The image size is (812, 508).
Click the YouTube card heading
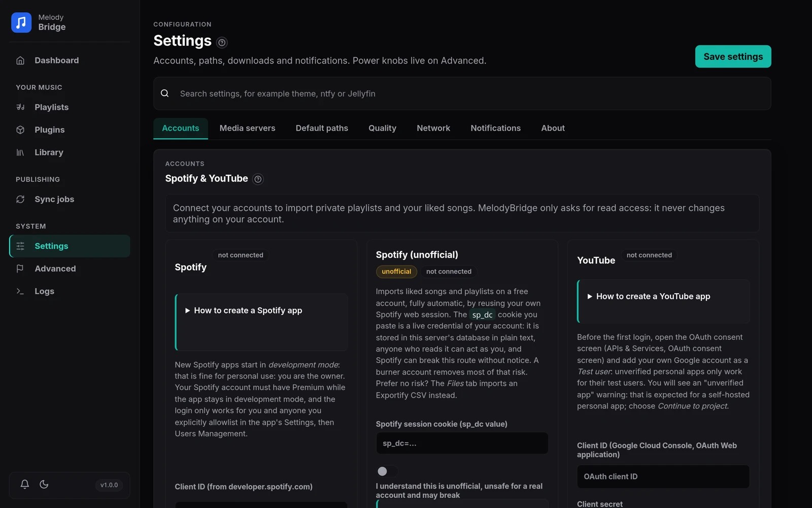(x=596, y=260)
